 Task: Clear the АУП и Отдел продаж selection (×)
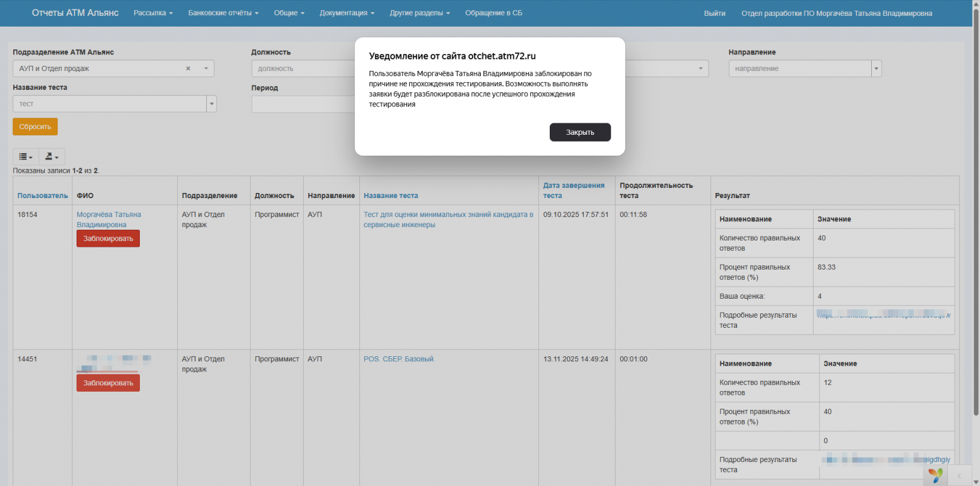click(188, 68)
